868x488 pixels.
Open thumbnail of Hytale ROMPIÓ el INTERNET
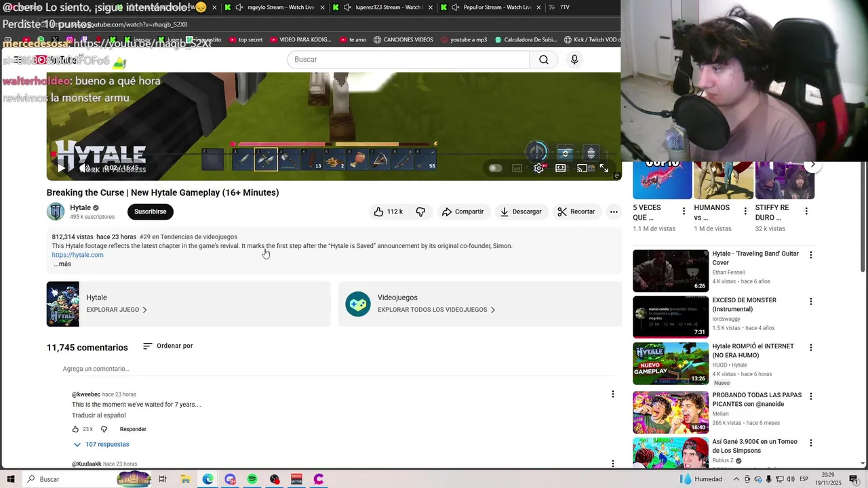[x=671, y=363]
